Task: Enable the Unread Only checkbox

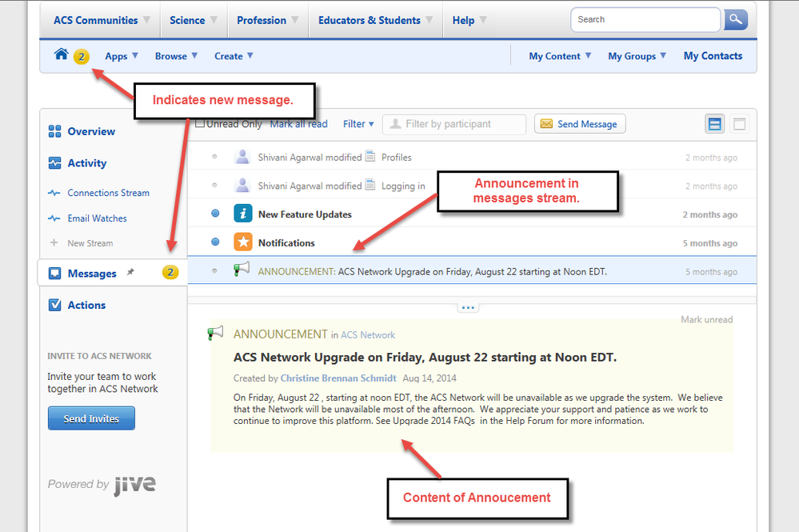Action: click(x=202, y=124)
